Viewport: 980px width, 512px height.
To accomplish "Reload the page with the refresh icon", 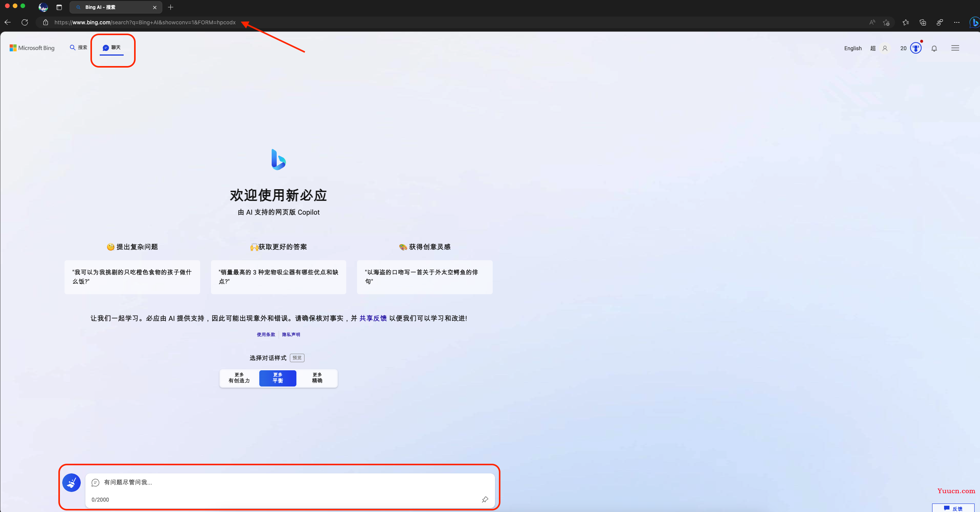I will pos(25,22).
